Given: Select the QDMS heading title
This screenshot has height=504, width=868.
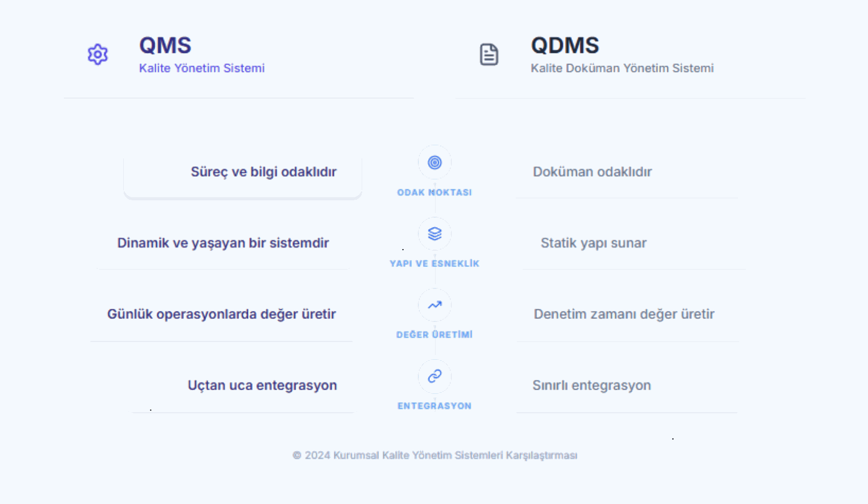Looking at the screenshot, I should pyautogui.click(x=565, y=46).
